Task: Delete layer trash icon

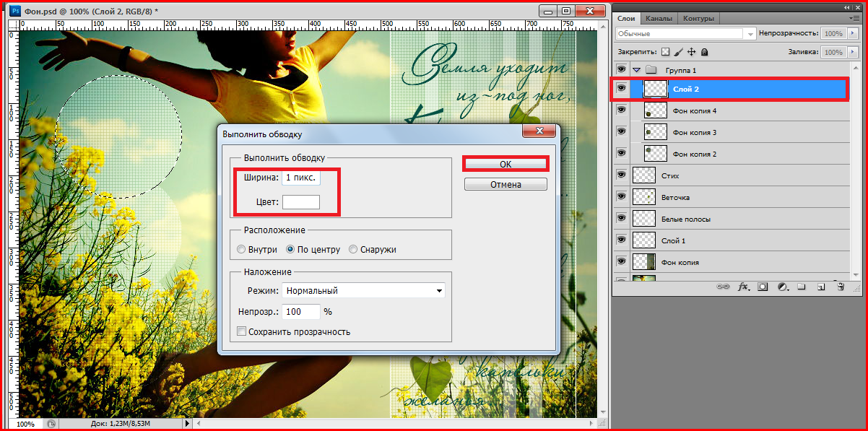Action: tap(840, 287)
